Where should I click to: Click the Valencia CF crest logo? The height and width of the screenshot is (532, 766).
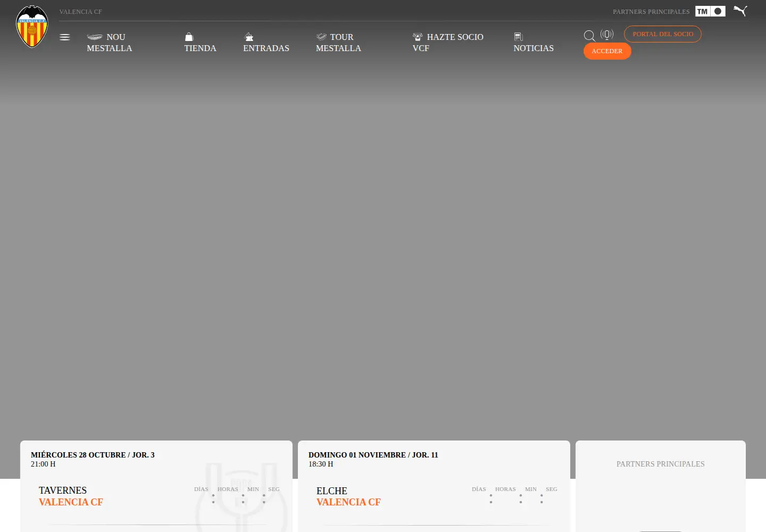coord(32,27)
